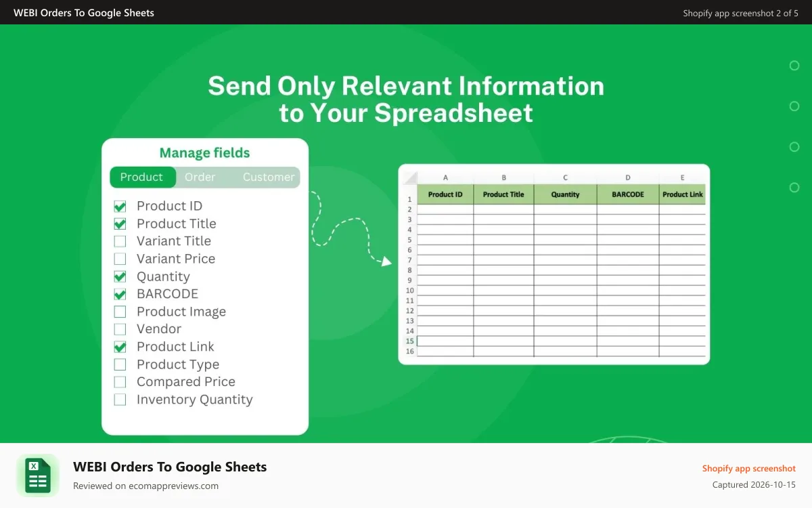Enable the Compared Price checkbox

tap(120, 382)
